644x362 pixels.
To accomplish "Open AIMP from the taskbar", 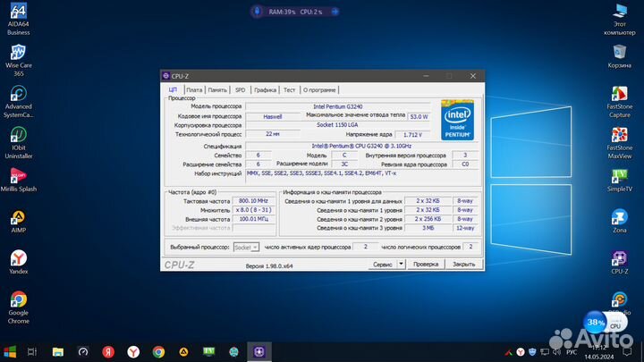I will click(x=183, y=352).
